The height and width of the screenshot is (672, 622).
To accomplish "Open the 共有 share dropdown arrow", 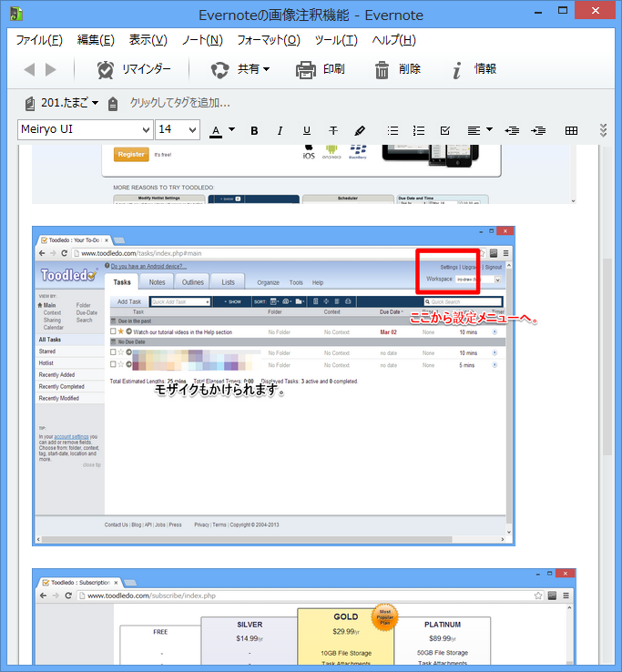I will click(266, 69).
